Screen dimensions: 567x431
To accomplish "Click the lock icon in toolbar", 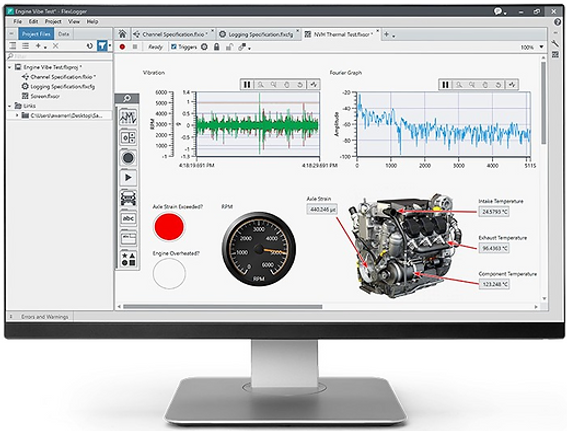I will coord(217,47).
